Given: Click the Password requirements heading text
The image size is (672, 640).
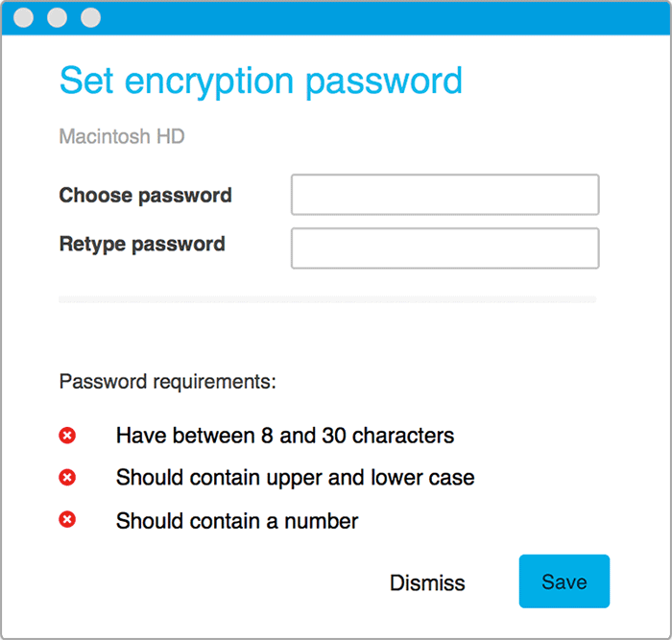Looking at the screenshot, I should [168, 382].
